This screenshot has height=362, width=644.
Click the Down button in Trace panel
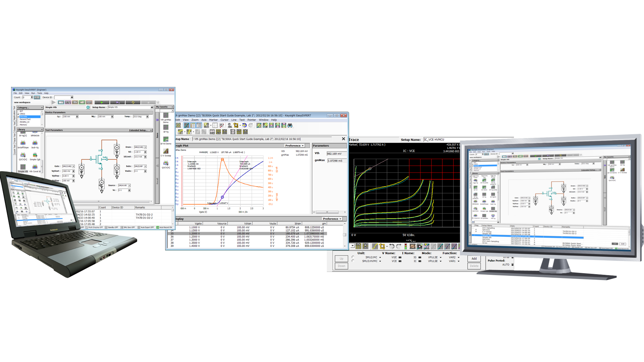[341, 266]
